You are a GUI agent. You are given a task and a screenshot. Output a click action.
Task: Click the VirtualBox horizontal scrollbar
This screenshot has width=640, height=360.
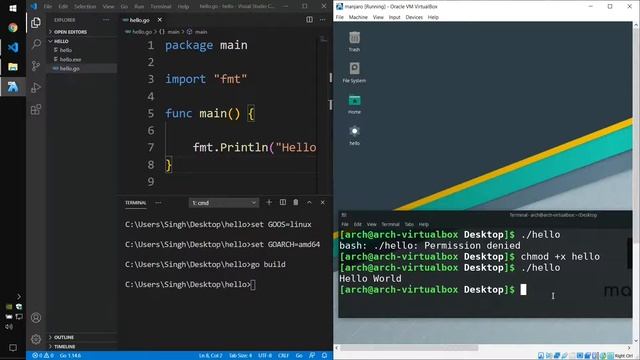[409, 348]
